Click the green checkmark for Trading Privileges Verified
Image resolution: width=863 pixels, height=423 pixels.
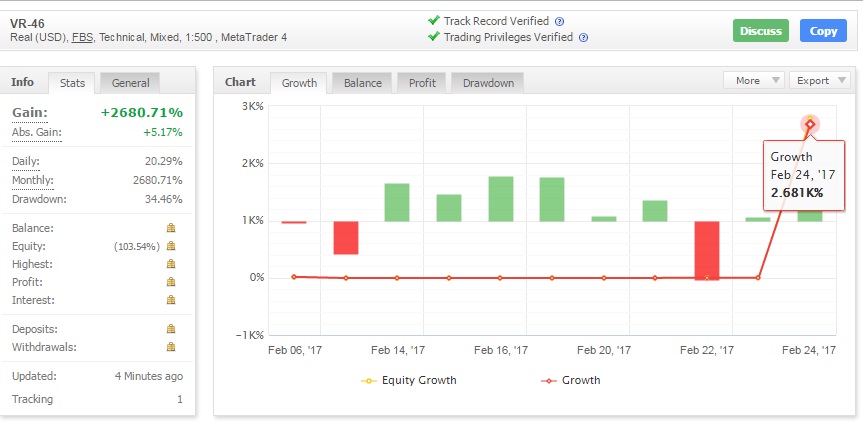[x=434, y=37]
